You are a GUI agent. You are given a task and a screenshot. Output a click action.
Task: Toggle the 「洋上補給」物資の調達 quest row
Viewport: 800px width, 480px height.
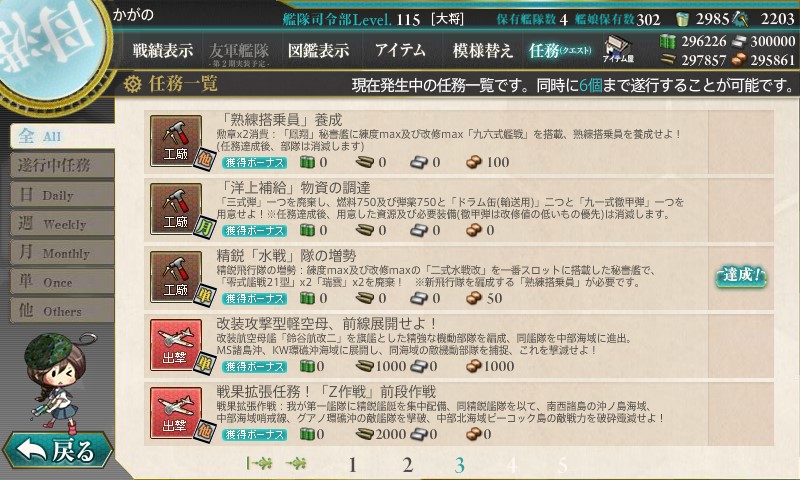(x=458, y=209)
